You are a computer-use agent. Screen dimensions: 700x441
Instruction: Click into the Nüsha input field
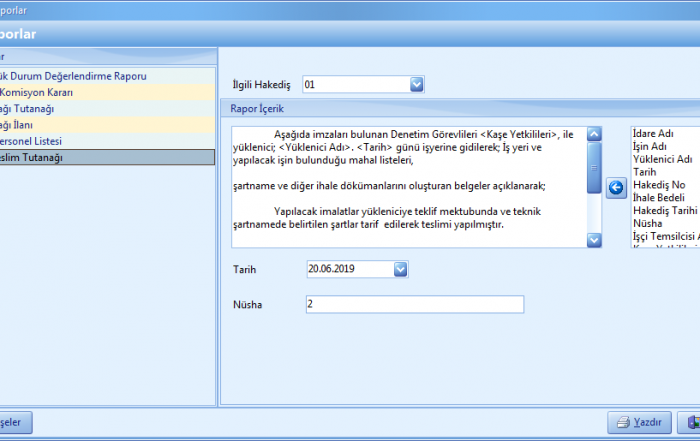point(414,305)
